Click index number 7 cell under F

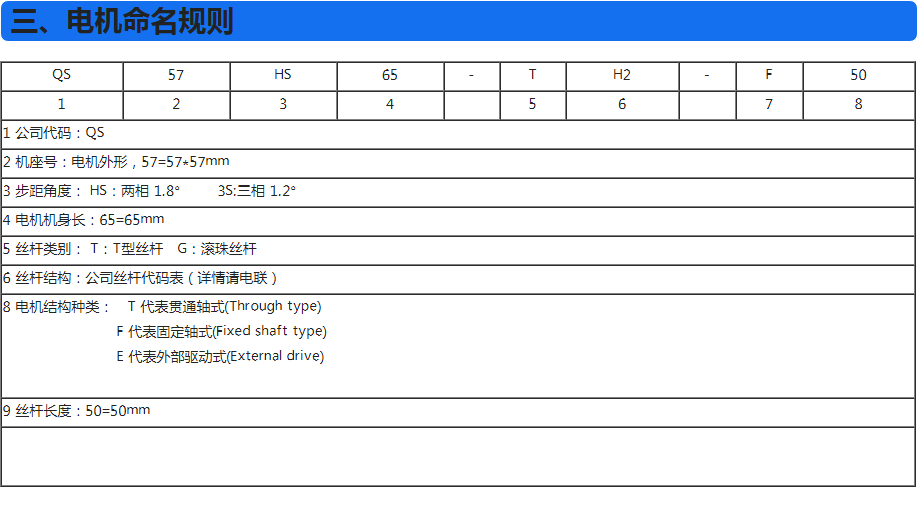coord(769,105)
